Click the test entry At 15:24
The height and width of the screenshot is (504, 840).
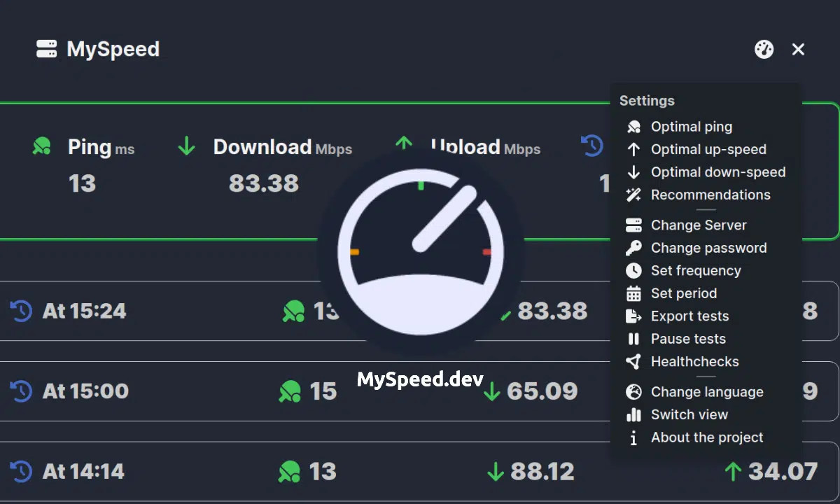pyautogui.click(x=84, y=311)
